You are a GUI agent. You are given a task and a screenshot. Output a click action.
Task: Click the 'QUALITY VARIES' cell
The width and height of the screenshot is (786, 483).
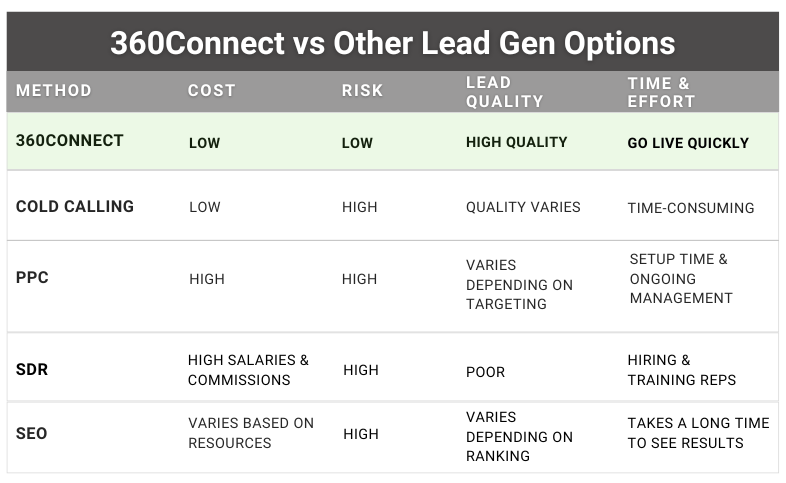pyautogui.click(x=523, y=208)
